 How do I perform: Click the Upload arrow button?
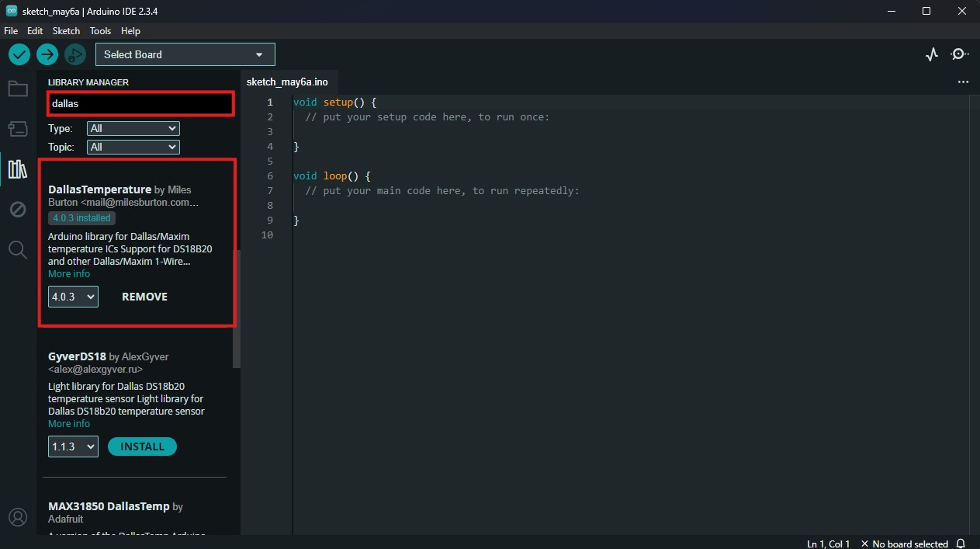(47, 54)
